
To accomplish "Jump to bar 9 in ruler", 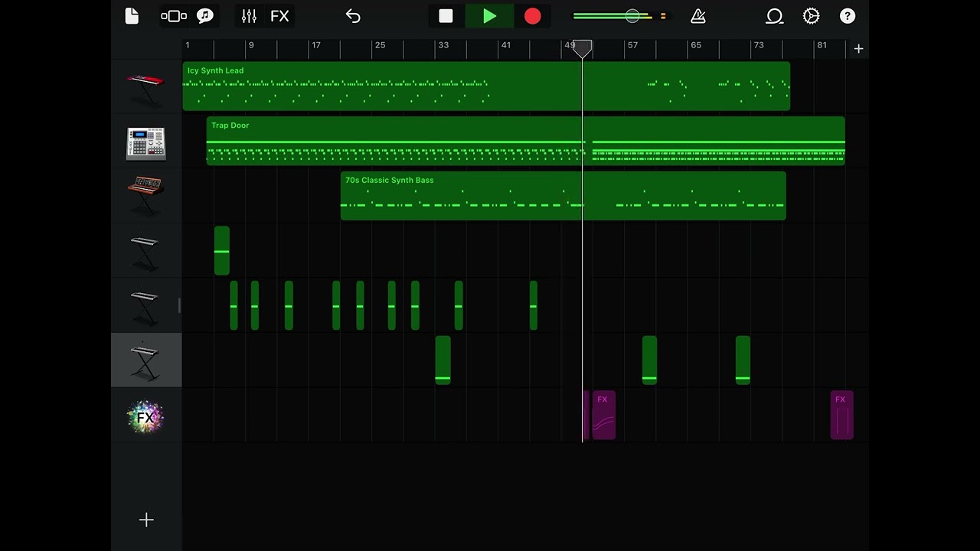I will pyautogui.click(x=250, y=45).
